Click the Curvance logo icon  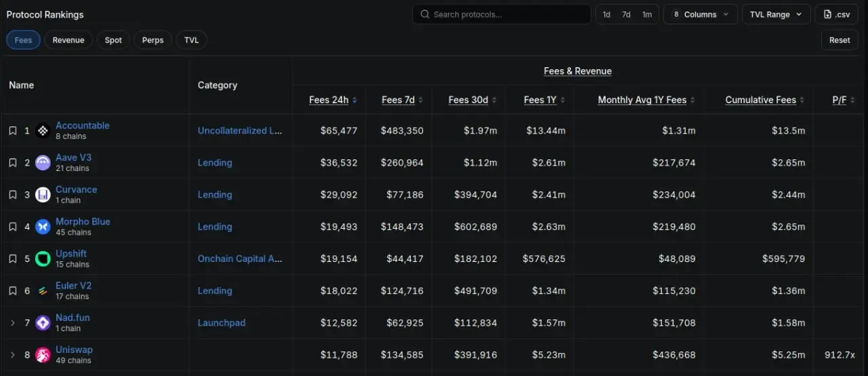coord(43,195)
